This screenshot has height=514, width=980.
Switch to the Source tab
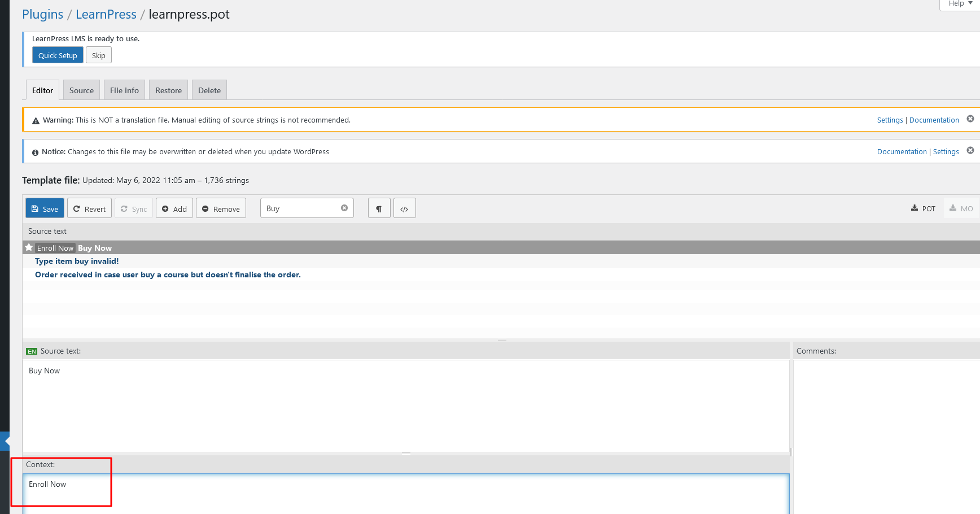coord(81,90)
